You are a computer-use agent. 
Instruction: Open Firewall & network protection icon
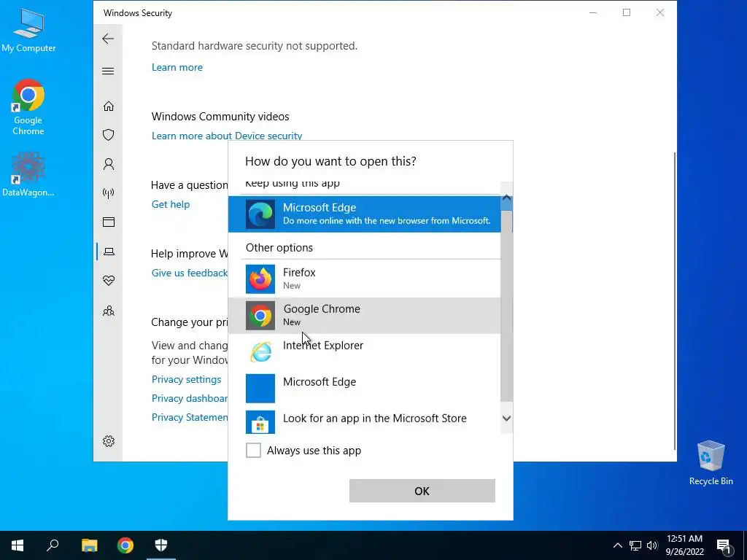click(x=109, y=192)
